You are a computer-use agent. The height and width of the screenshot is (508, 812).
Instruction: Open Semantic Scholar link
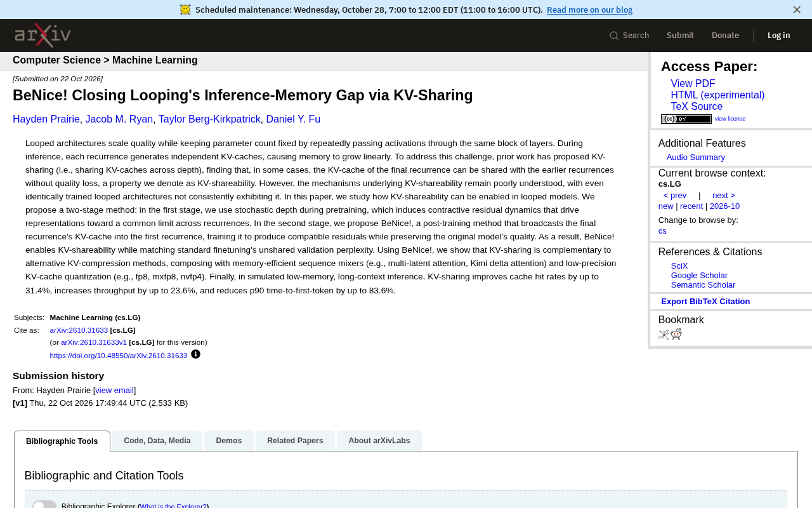tap(703, 285)
